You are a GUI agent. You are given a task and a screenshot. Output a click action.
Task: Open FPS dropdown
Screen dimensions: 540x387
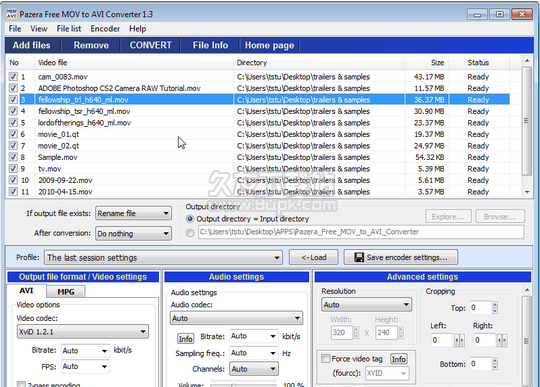(x=85, y=366)
